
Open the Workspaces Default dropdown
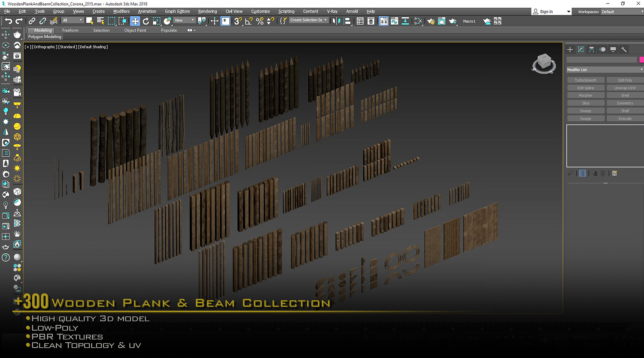[622, 12]
